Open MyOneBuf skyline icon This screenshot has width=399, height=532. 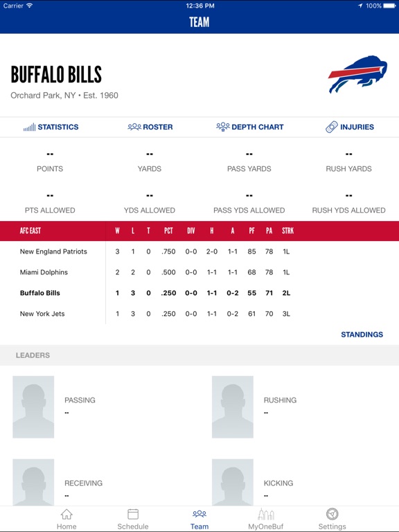click(266, 515)
